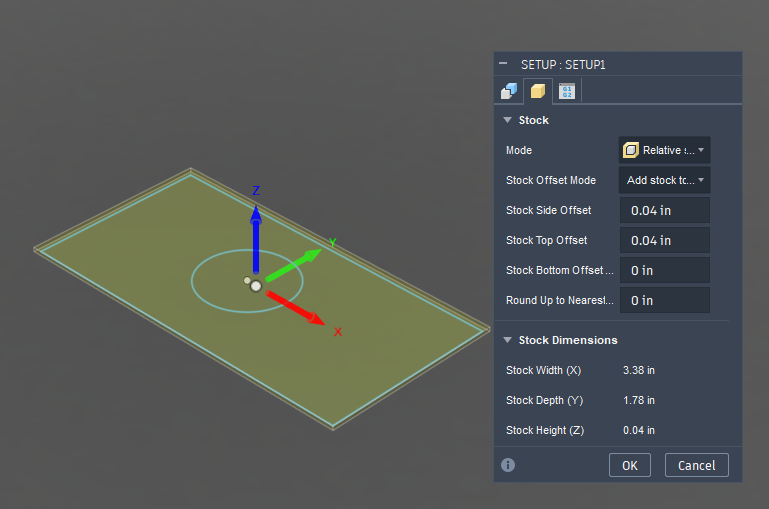Open the Post Process tab icon
The width and height of the screenshot is (769, 509).
click(x=567, y=91)
